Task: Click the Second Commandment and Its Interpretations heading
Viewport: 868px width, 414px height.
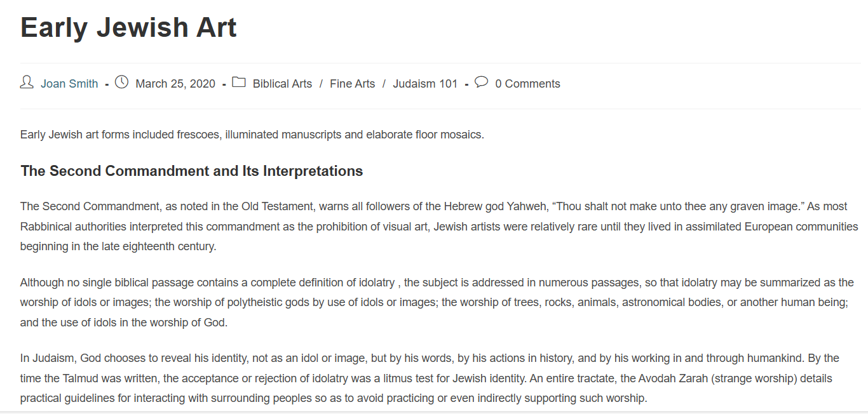Action: (191, 171)
